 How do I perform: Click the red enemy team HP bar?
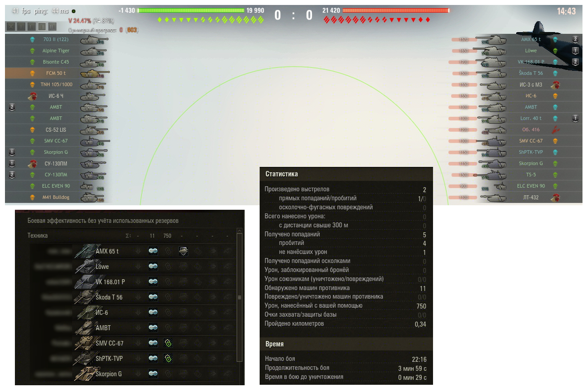tap(396, 10)
